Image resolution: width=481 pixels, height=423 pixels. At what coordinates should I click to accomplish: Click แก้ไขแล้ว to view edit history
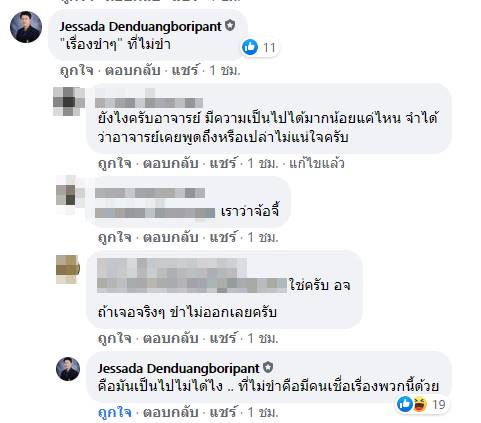coord(317,163)
